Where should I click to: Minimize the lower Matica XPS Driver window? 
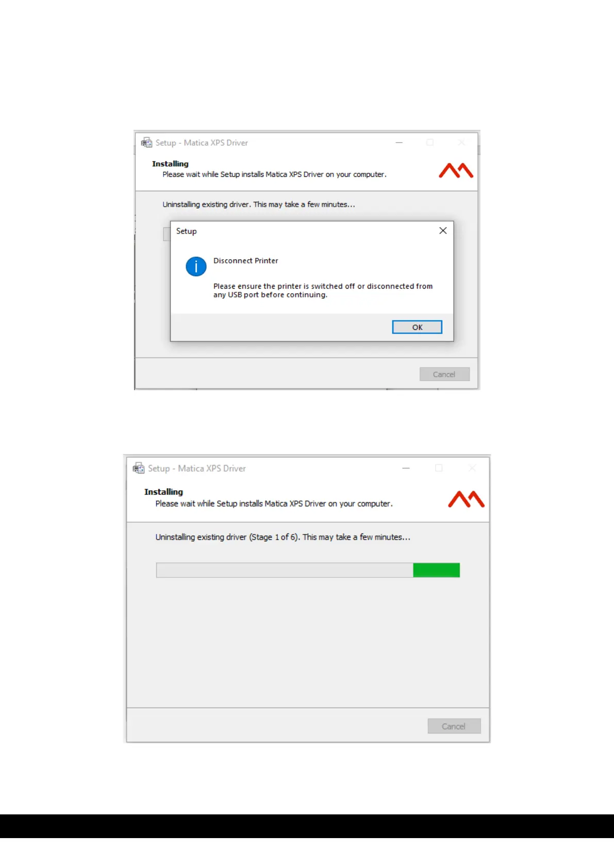point(406,468)
